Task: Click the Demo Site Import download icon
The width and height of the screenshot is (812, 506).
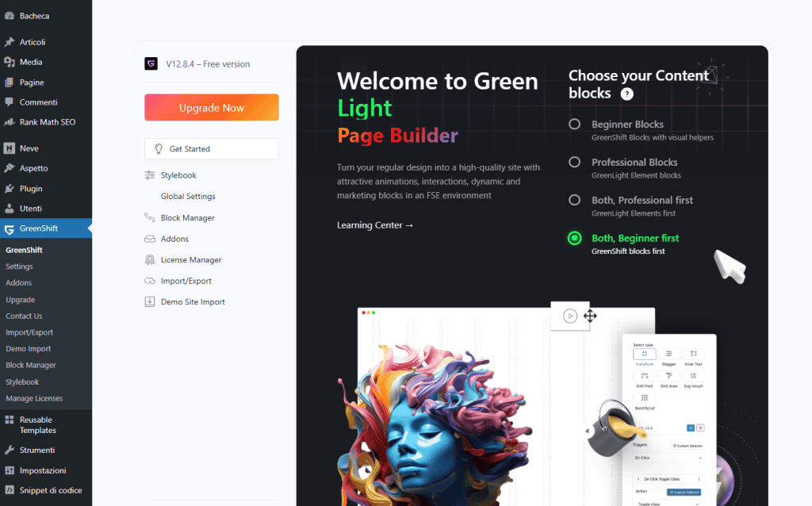Action: point(150,301)
